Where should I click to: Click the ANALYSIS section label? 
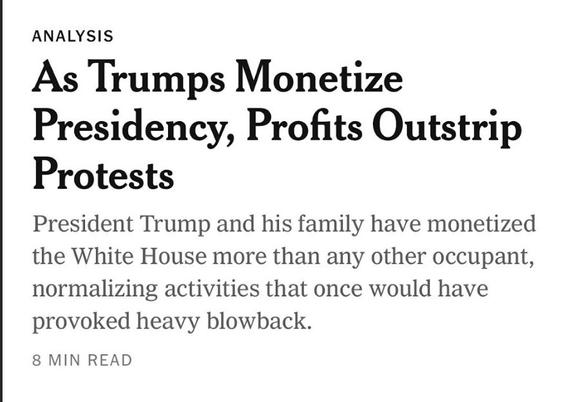73,36
